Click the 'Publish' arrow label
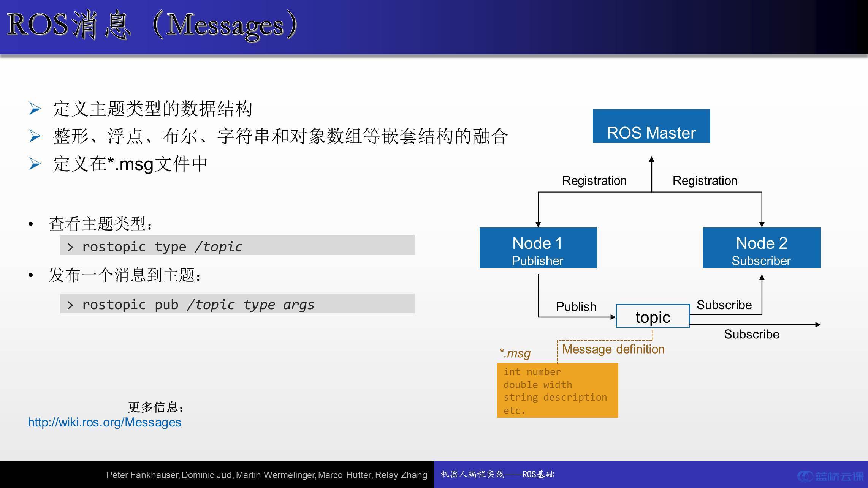The height and width of the screenshot is (488, 868). pos(576,306)
